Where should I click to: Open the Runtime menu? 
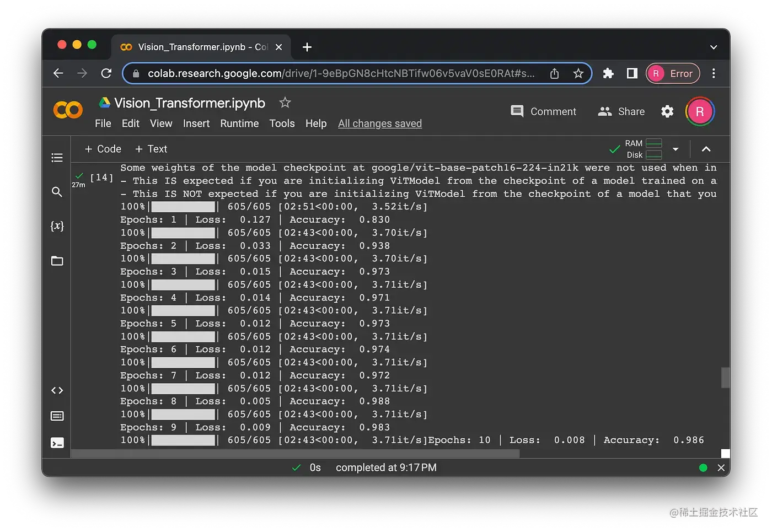click(x=239, y=123)
